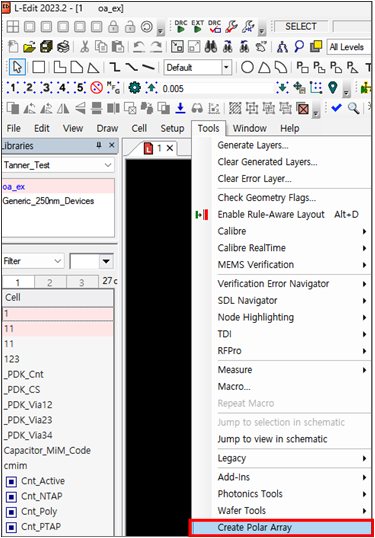Undo the last action with undo arrow

pyautogui.click(x=139, y=47)
